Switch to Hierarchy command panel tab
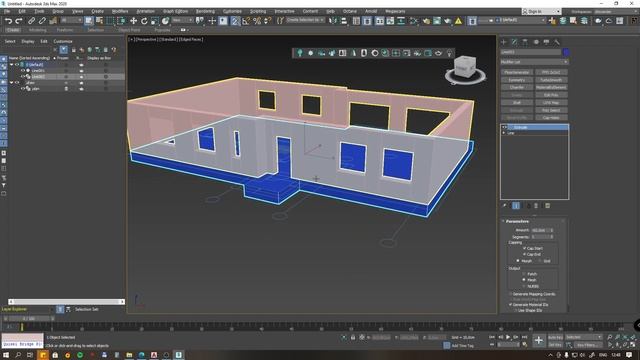Image resolution: width=640 pixels, height=360 pixels. click(x=525, y=42)
